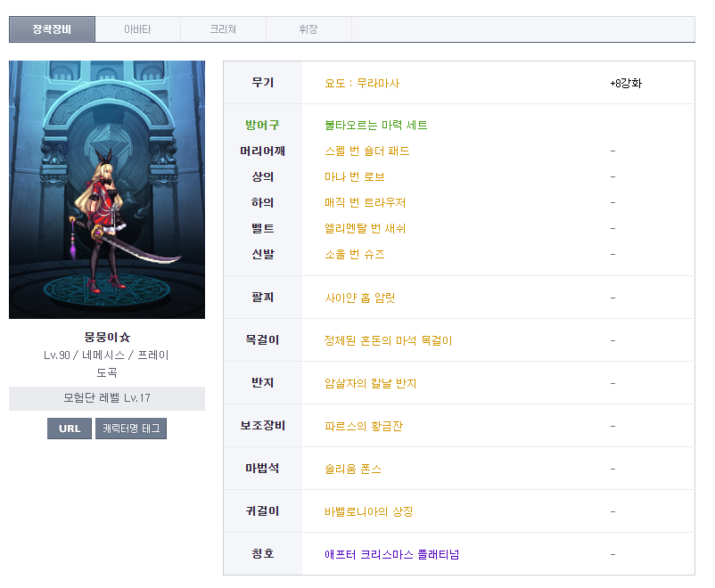Image resolution: width=715 pixels, height=588 pixels.
Task: Click the 신발 row label
Action: click(x=263, y=254)
